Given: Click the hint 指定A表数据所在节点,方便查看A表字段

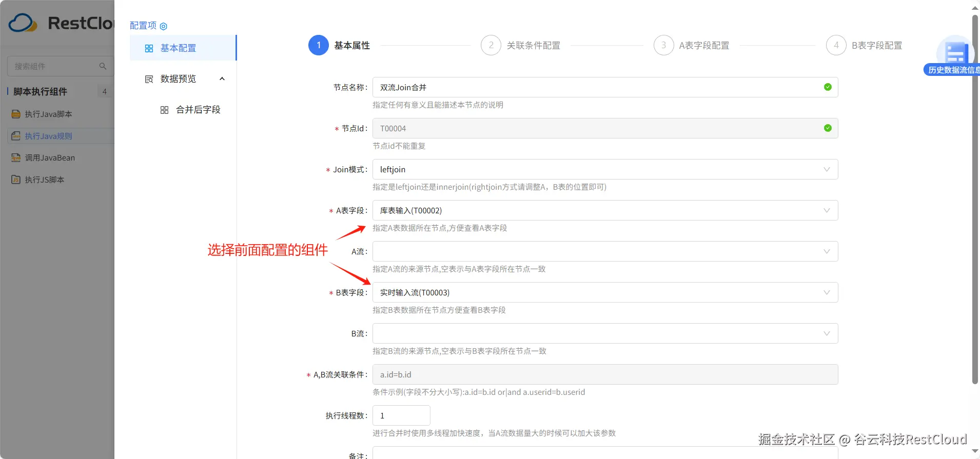Looking at the screenshot, I should click(x=440, y=228).
